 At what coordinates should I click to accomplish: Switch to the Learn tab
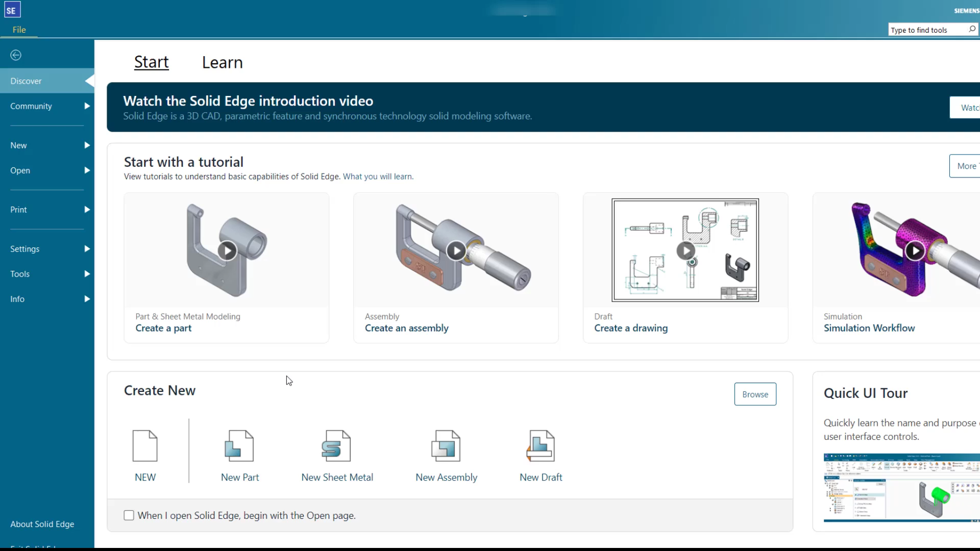(222, 62)
